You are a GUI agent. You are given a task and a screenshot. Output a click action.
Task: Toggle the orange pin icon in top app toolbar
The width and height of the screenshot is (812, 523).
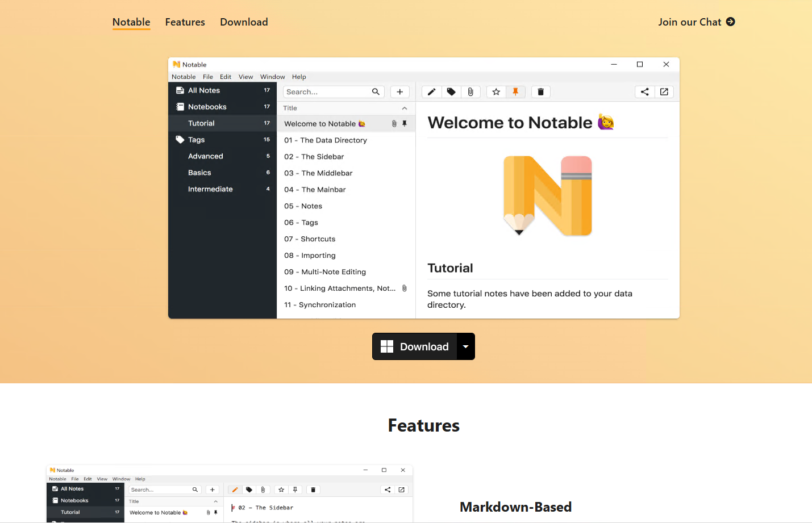[515, 92]
